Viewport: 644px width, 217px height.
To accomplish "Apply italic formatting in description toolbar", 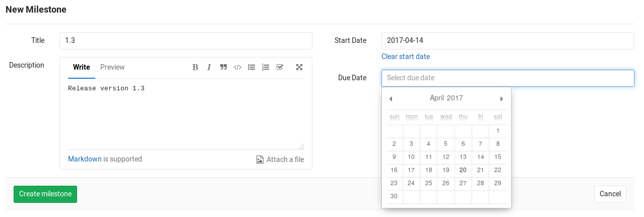I will tap(209, 67).
